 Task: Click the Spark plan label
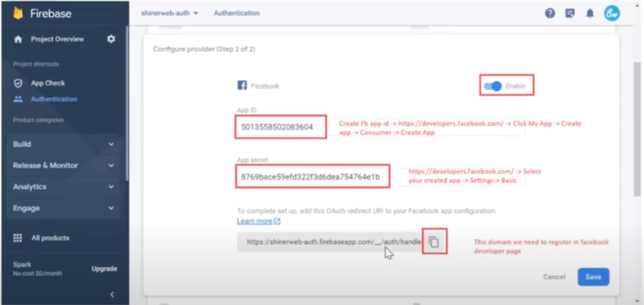pos(22,264)
